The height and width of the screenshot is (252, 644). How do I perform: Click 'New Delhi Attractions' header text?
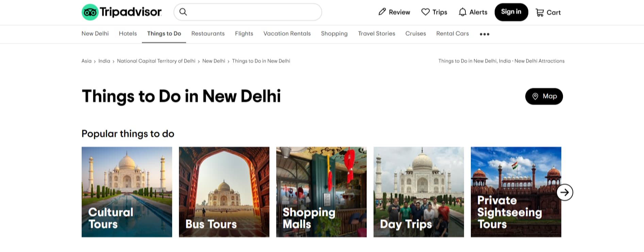tap(540, 61)
